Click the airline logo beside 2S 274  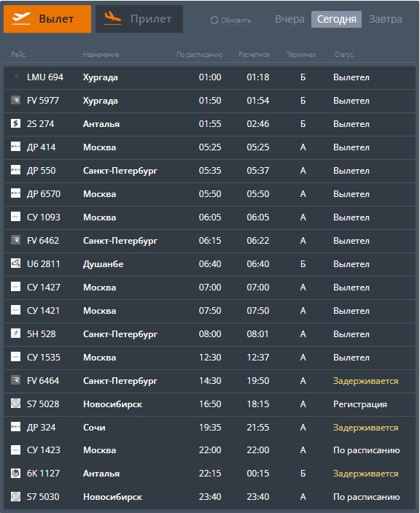click(x=16, y=123)
